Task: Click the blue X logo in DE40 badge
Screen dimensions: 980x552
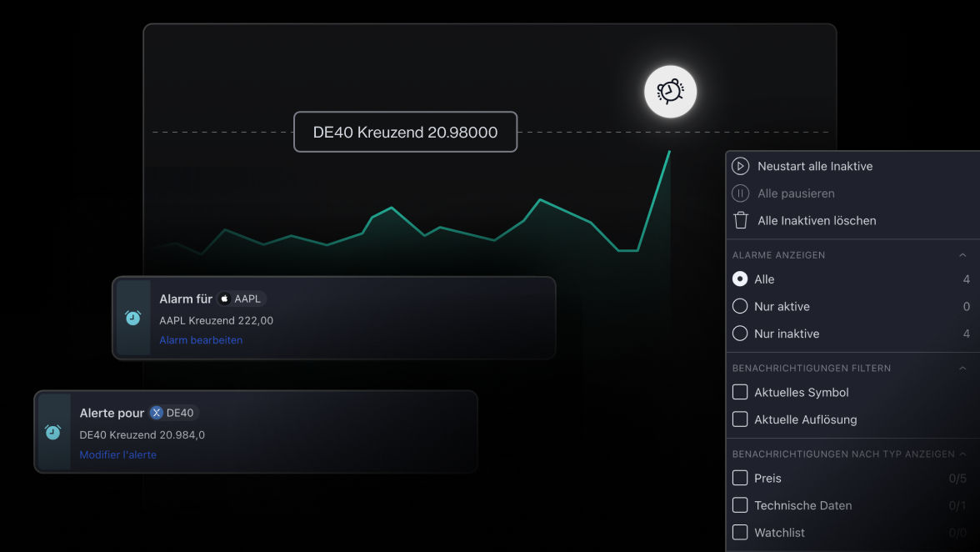Action: (157, 413)
